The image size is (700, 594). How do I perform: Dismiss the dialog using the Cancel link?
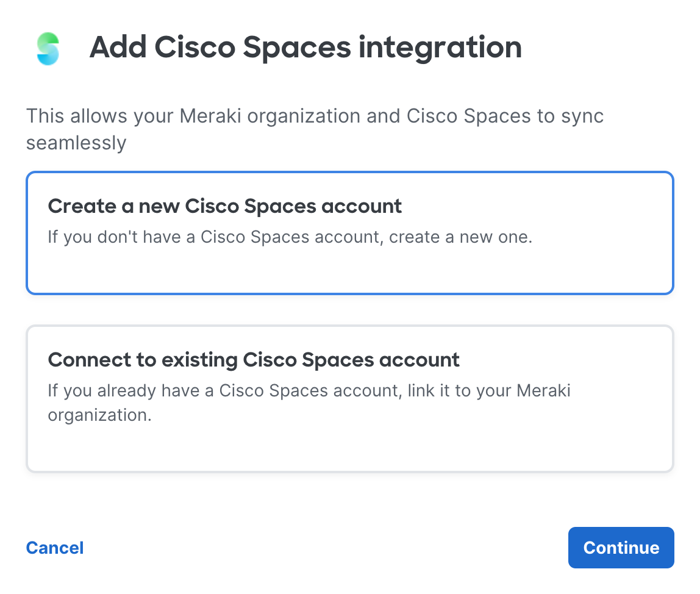click(x=55, y=548)
